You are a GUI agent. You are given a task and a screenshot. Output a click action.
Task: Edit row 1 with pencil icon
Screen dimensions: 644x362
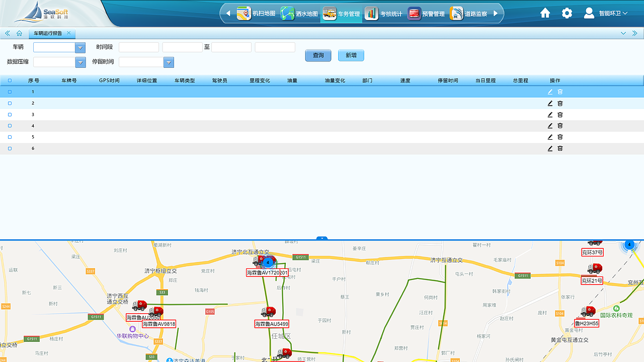point(550,92)
